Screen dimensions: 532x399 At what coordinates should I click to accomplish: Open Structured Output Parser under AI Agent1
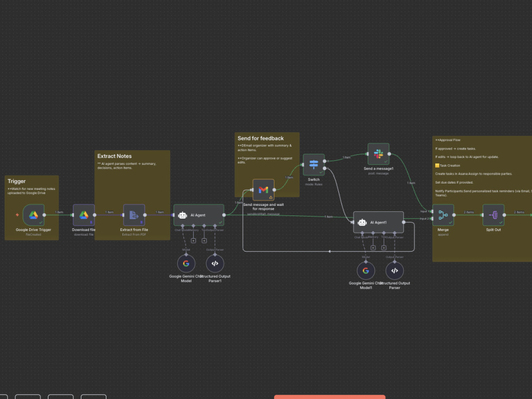click(x=395, y=270)
